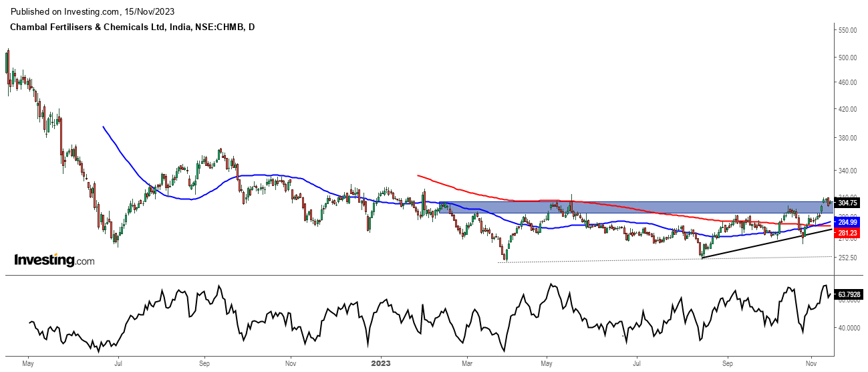Click the red moving average value 281.23

tap(847, 233)
